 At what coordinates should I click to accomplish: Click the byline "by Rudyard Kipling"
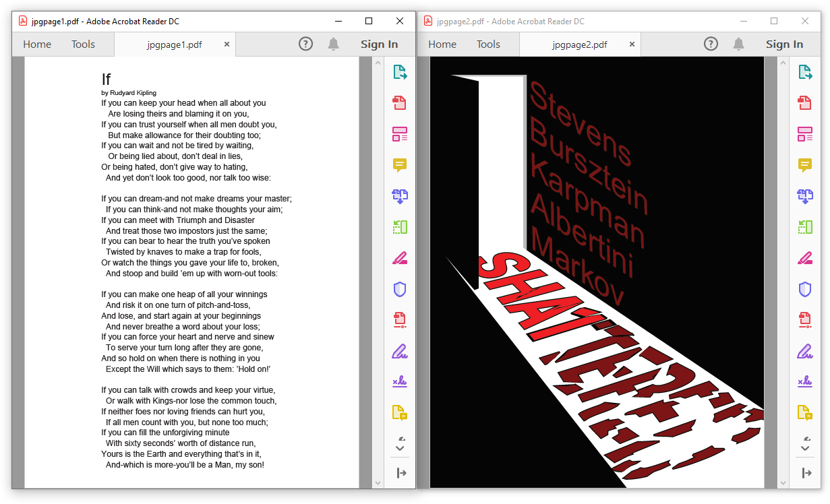click(129, 93)
